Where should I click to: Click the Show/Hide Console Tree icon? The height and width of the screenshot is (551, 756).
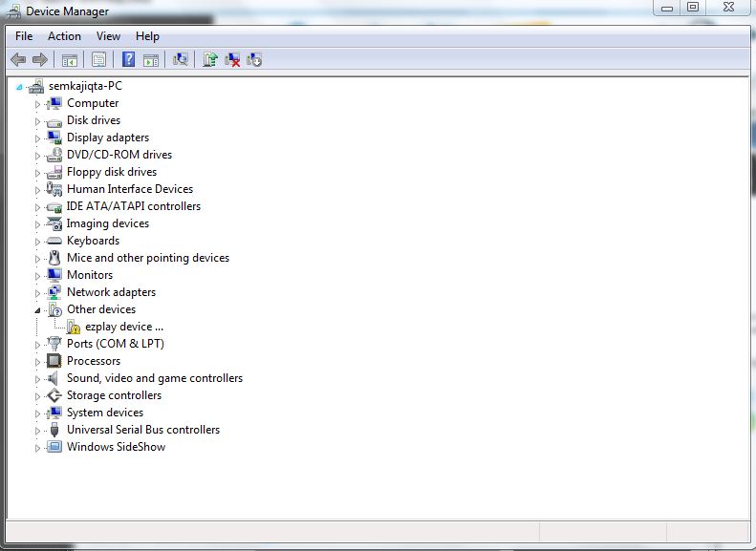point(70,59)
